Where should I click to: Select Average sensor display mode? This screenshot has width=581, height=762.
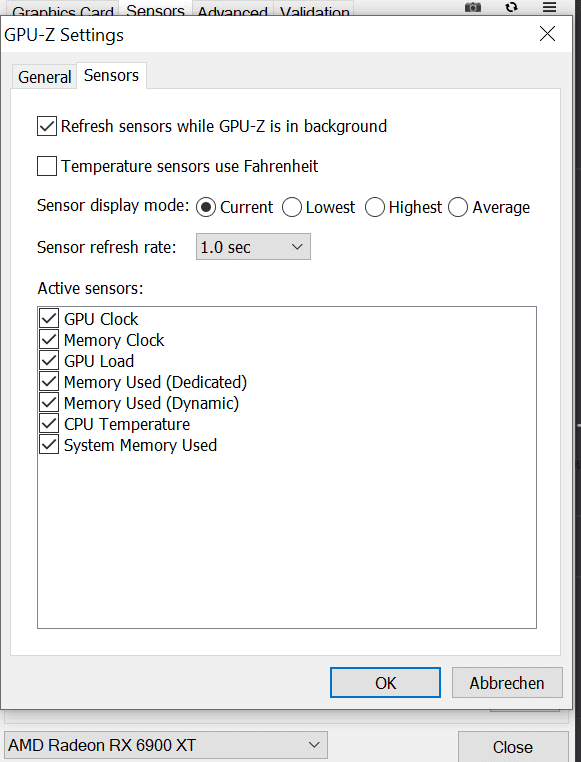click(458, 208)
